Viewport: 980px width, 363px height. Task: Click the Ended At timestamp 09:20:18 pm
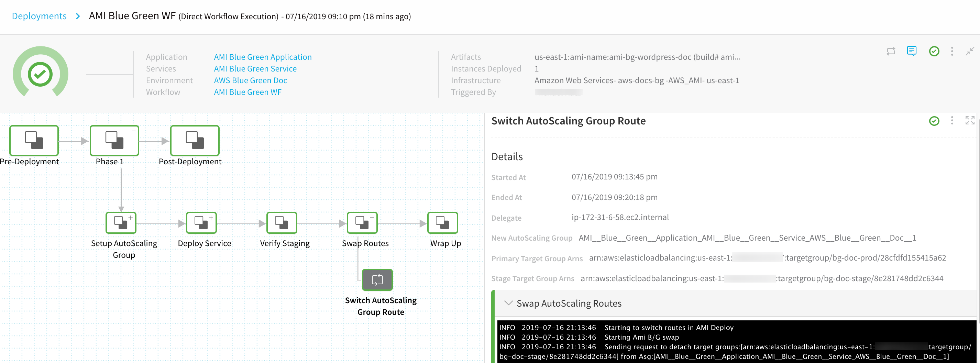[x=614, y=197]
